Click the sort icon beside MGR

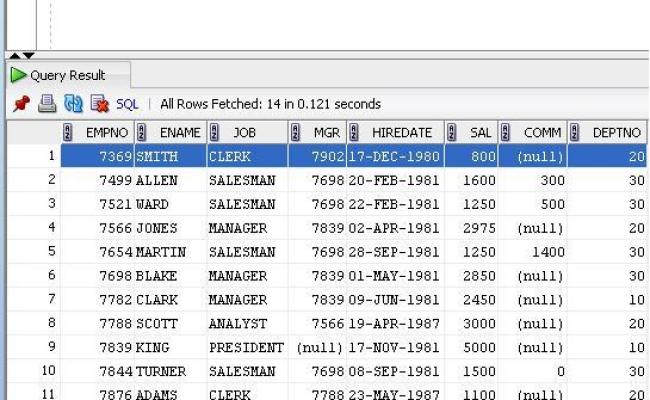[x=295, y=133]
